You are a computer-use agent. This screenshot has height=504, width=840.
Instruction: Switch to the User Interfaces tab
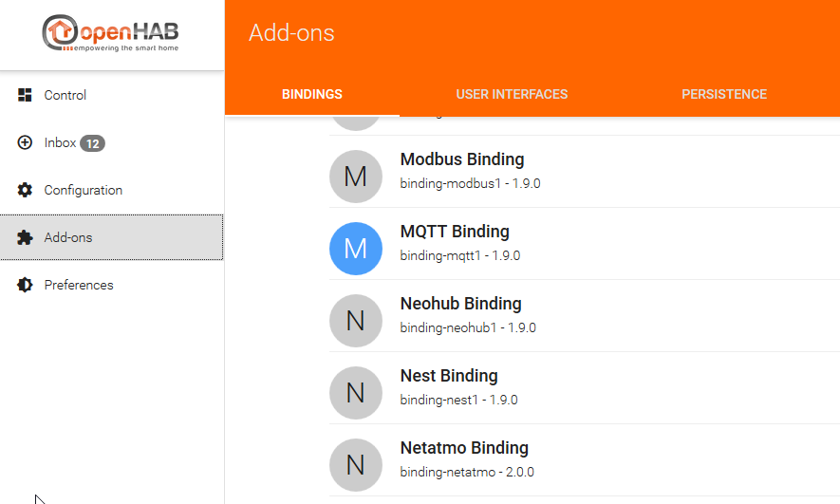(x=512, y=94)
